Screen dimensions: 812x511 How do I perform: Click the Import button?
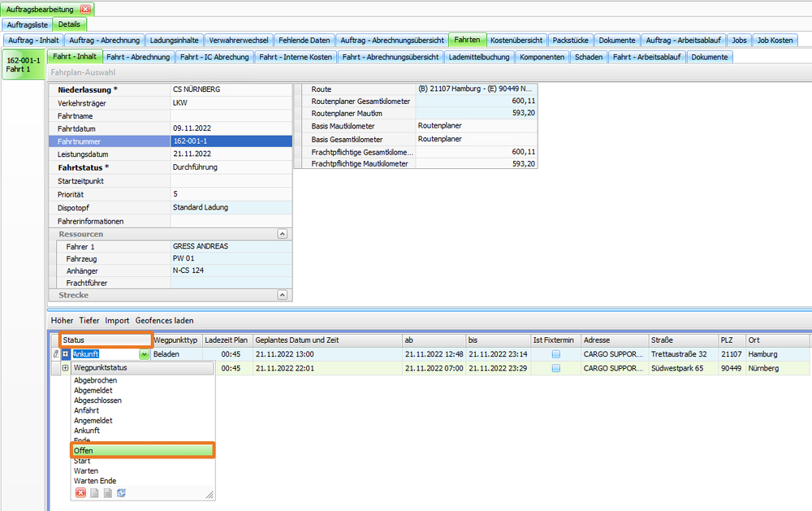(x=117, y=320)
